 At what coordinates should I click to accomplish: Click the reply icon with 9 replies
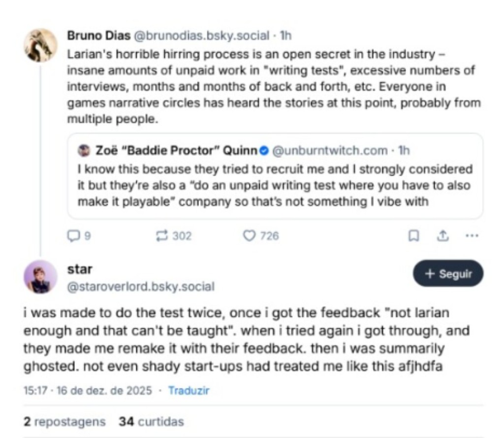point(73,236)
